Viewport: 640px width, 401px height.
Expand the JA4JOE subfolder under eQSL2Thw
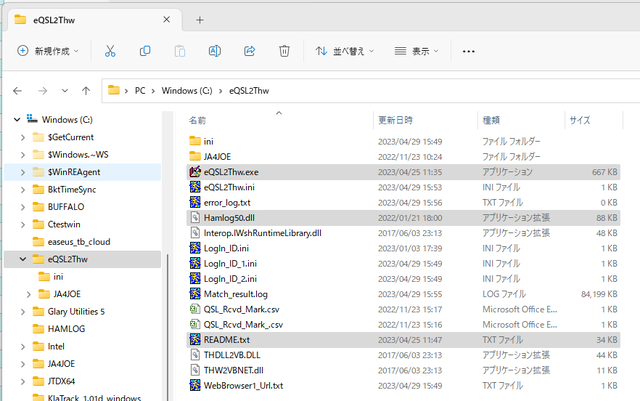pyautogui.click(x=29, y=294)
